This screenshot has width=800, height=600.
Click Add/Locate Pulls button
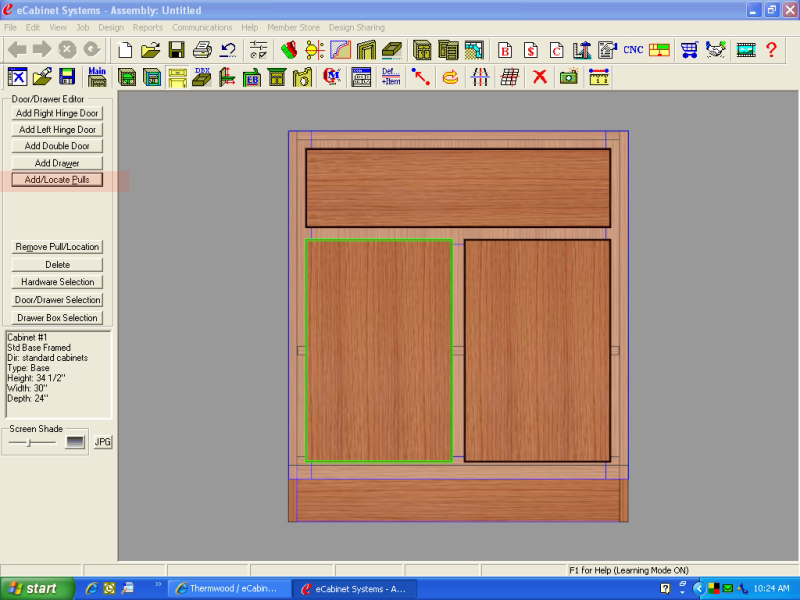(x=57, y=180)
